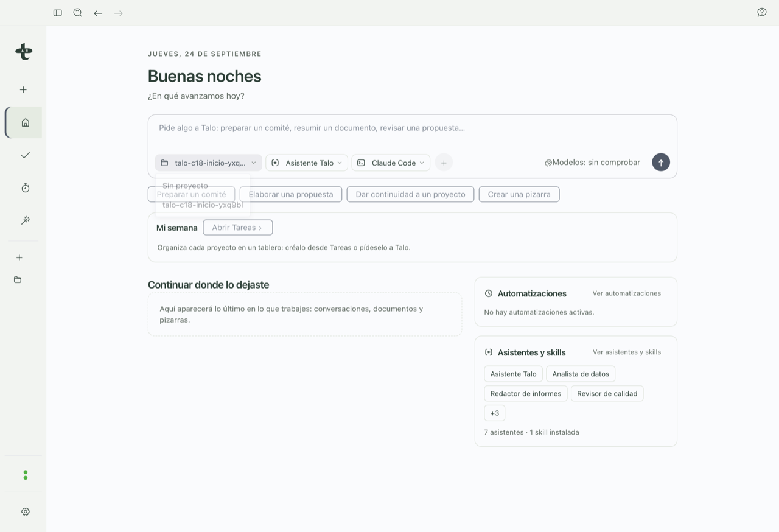Click the green status dots icon
779x532 pixels.
[25, 475]
